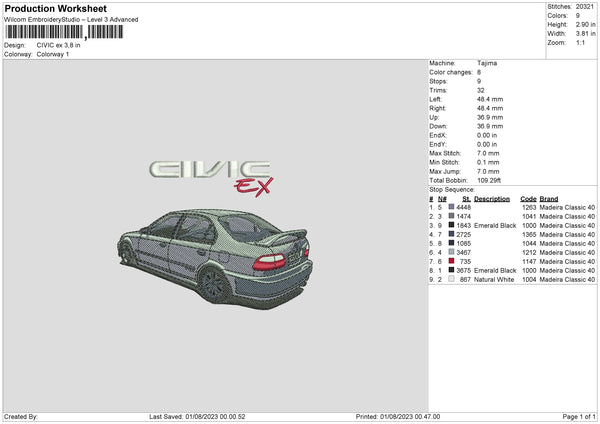Viewport: 600px width, 424px height.
Task: Click the Brand column header
Action: click(x=549, y=199)
